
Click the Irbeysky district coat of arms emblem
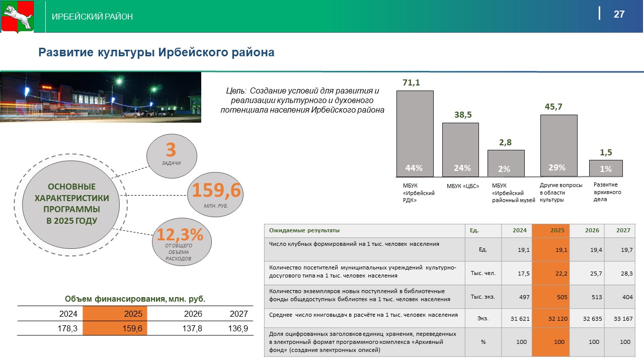point(18,17)
